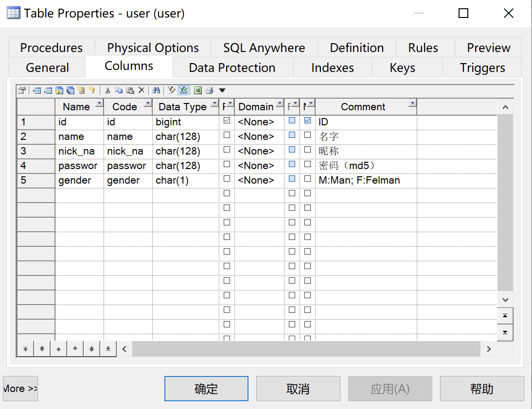Expand the Comment column header dropdown arrow
Screen dimensions: 532x409
[x=412, y=104]
